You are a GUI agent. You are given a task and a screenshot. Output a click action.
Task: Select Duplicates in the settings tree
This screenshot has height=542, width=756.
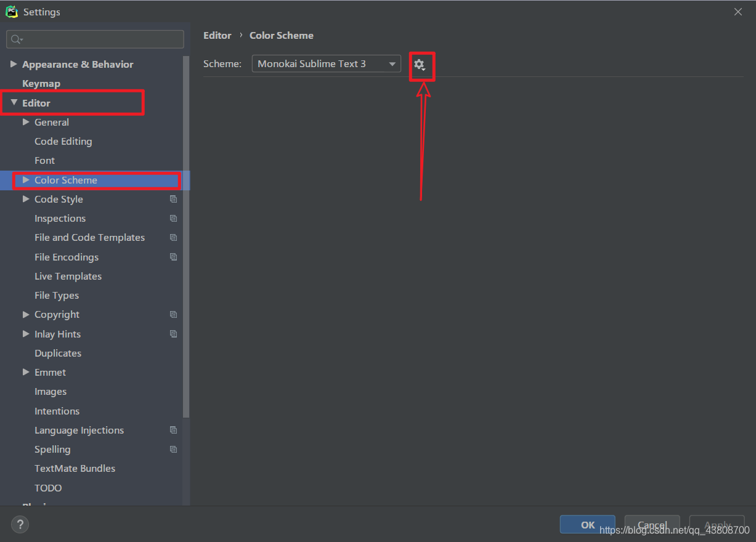pos(58,353)
